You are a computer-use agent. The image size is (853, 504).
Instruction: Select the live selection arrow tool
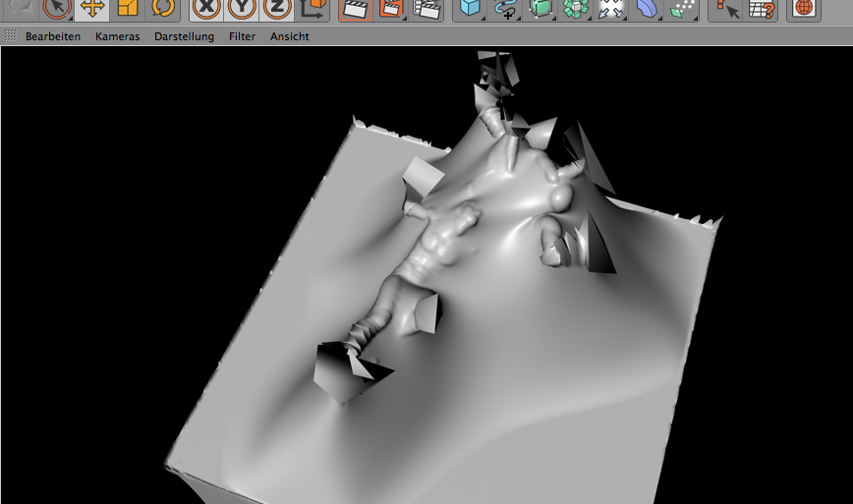(x=57, y=8)
